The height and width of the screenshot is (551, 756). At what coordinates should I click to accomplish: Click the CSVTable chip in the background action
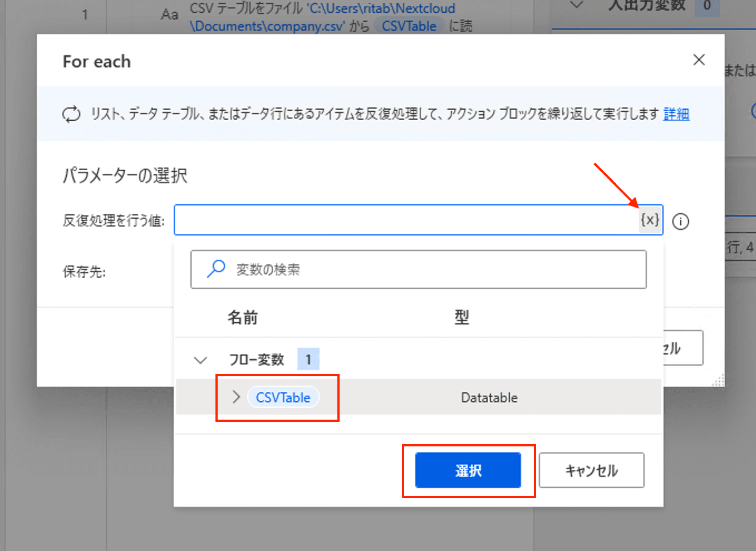[409, 26]
